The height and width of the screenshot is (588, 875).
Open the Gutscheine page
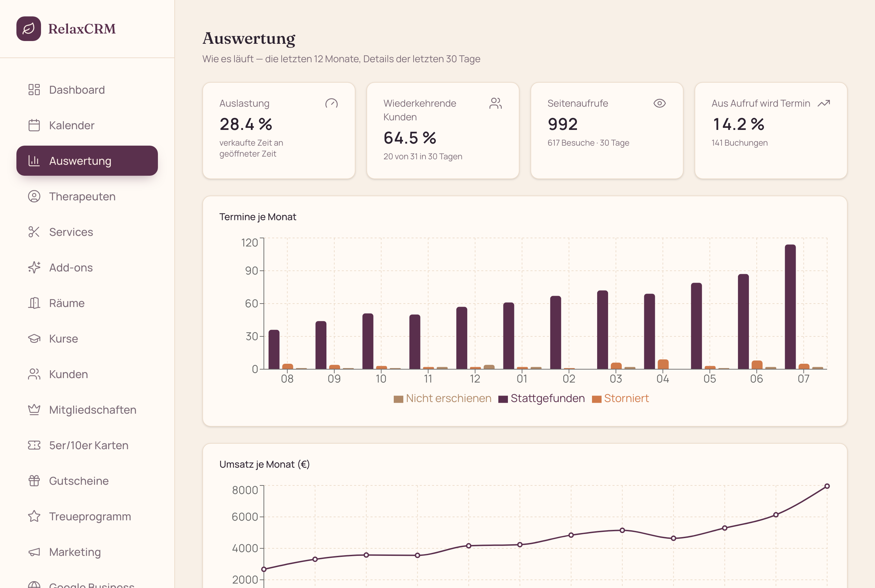(x=87, y=481)
